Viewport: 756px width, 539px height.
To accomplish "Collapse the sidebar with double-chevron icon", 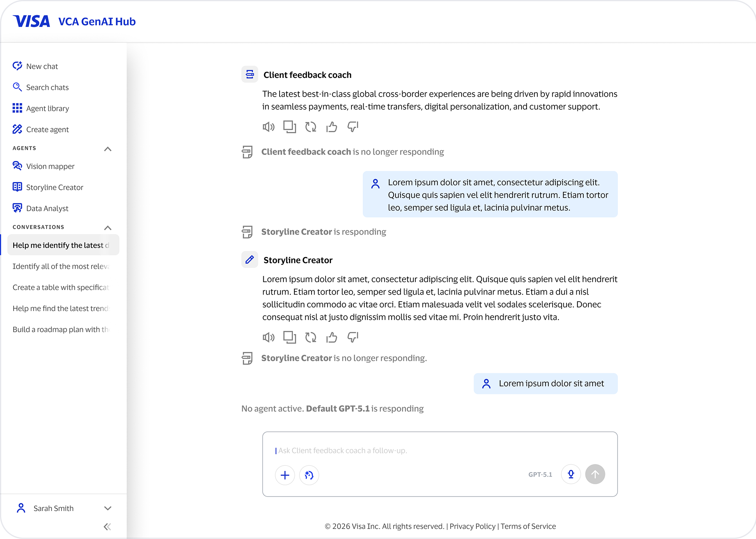I will [107, 527].
